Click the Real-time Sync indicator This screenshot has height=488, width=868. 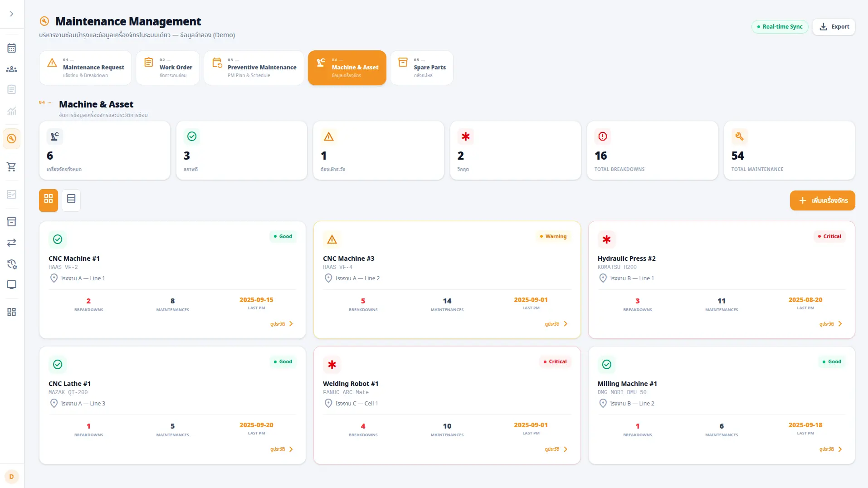click(780, 27)
